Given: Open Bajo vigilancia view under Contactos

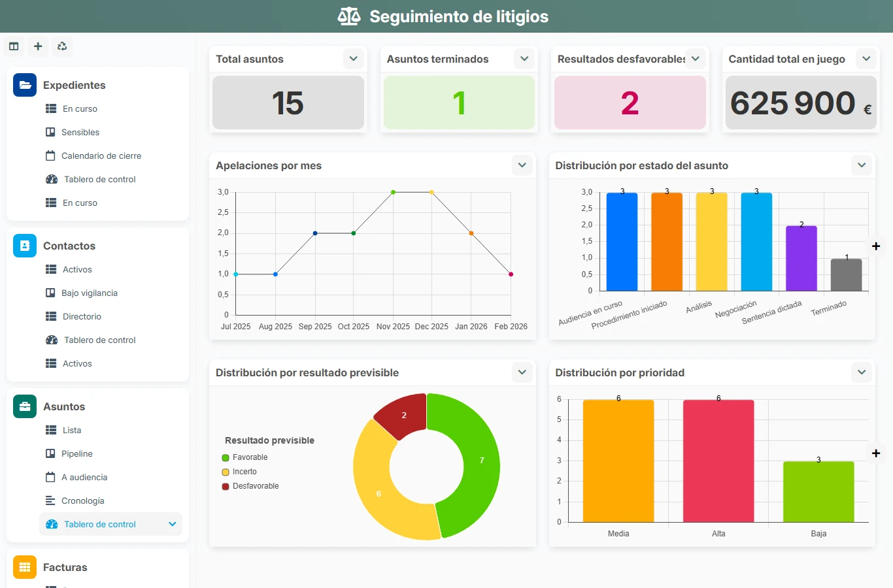Looking at the screenshot, I should (90, 293).
